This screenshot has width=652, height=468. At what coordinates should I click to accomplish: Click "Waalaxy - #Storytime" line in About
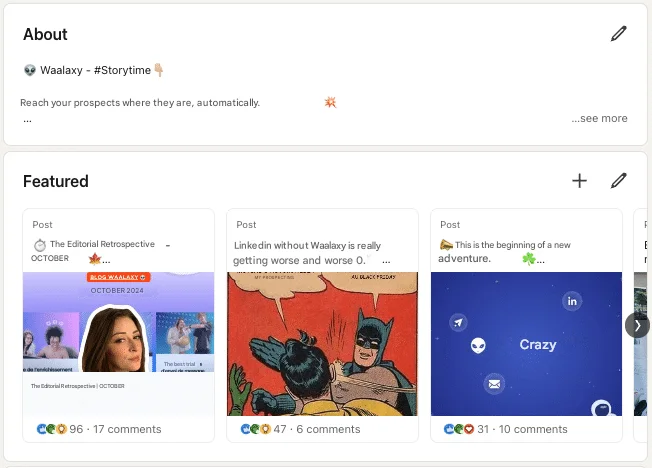(x=95, y=70)
